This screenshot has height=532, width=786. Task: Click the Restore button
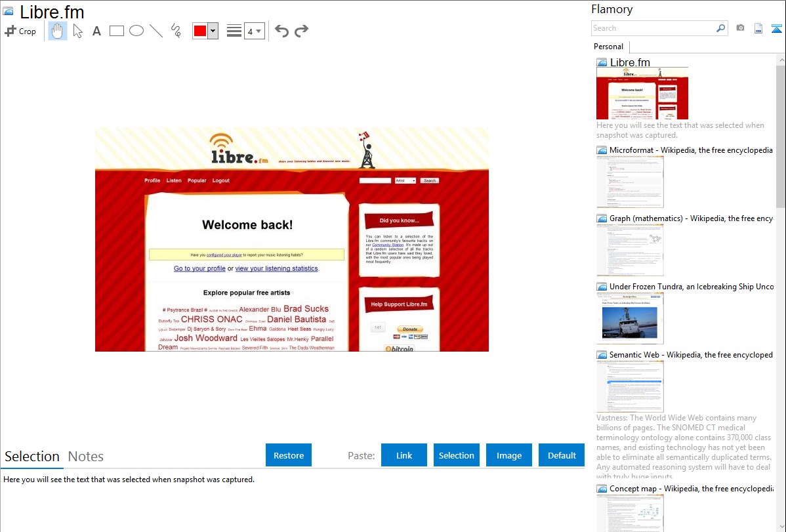pos(289,455)
